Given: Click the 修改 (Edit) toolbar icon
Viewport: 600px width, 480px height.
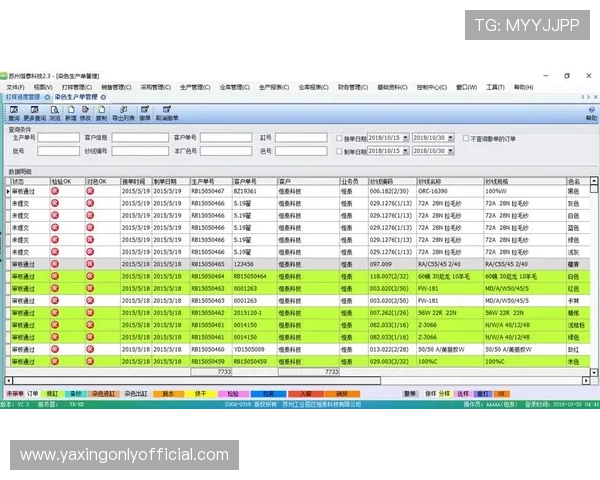Looking at the screenshot, I should pos(85,112).
